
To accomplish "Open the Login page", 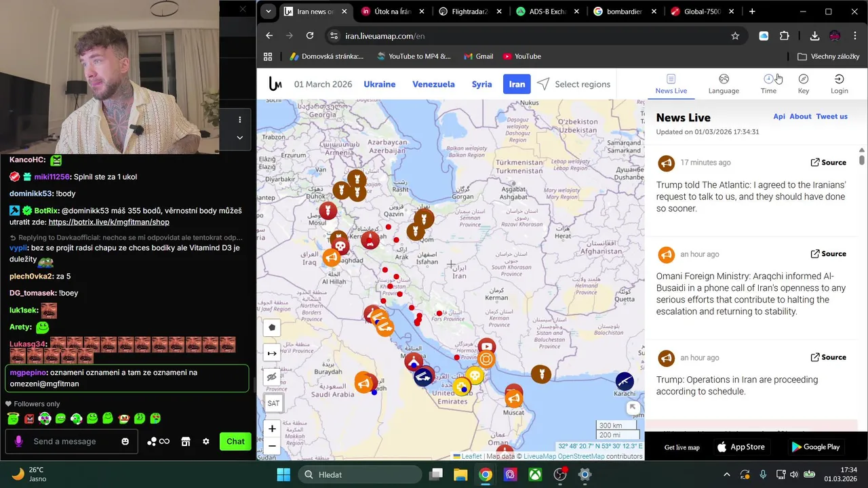I will 840,84.
